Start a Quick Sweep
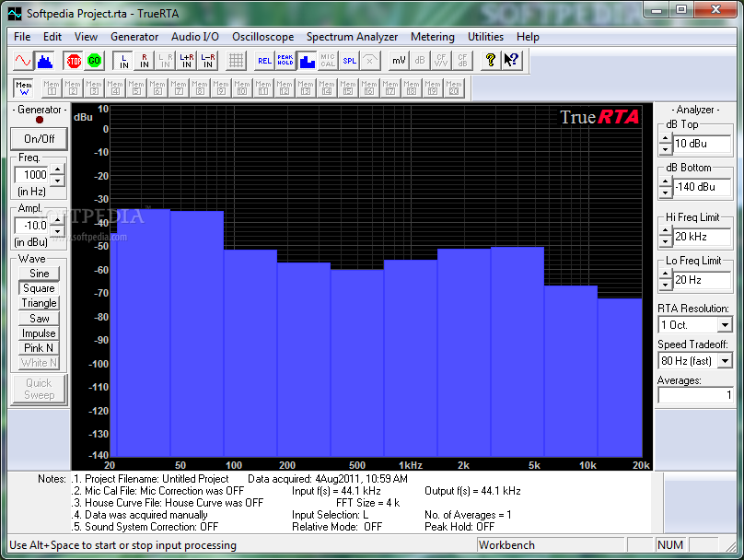 click(x=39, y=390)
